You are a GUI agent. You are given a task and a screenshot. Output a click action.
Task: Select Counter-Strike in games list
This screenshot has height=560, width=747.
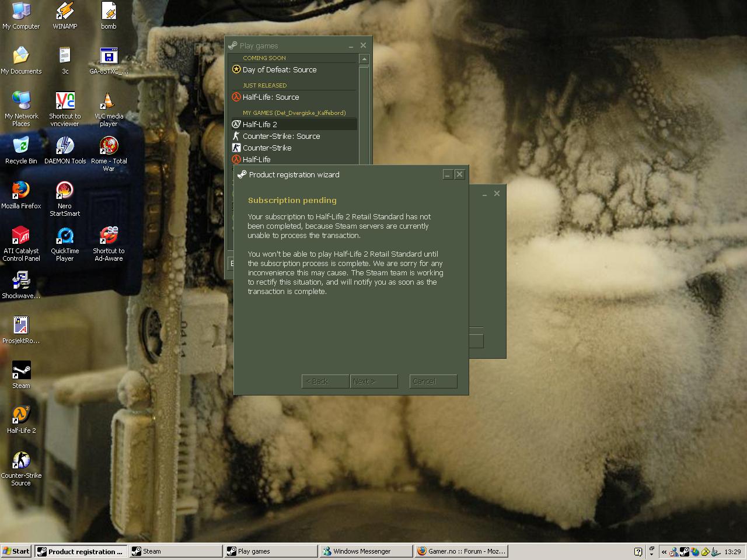(x=294, y=148)
